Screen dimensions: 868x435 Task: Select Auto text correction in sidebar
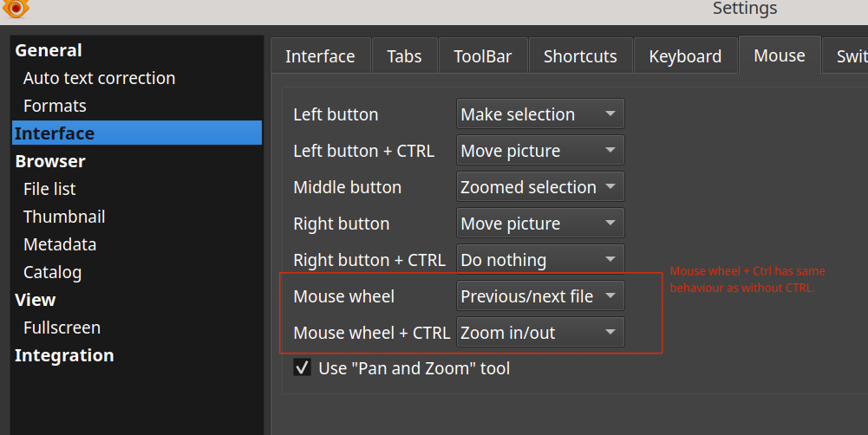[x=99, y=78]
